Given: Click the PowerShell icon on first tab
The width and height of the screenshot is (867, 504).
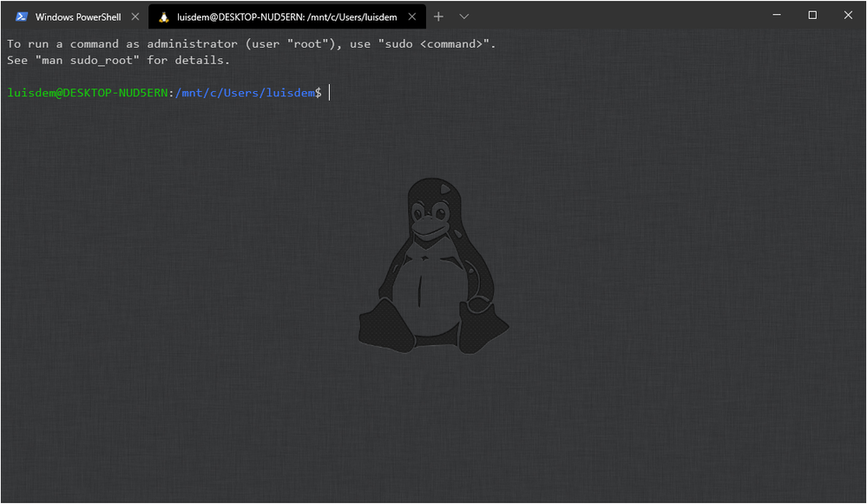Looking at the screenshot, I should [22, 16].
